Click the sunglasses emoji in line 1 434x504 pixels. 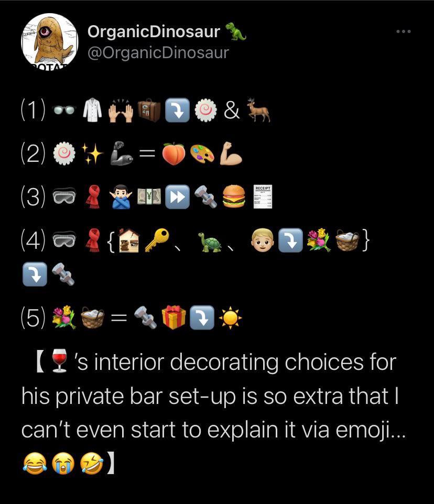pyautogui.click(x=65, y=111)
